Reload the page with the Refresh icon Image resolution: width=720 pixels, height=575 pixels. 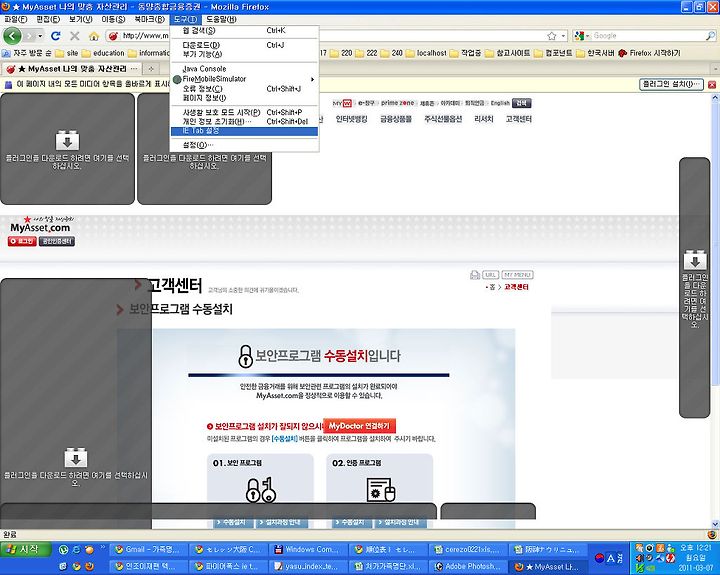tap(56, 36)
